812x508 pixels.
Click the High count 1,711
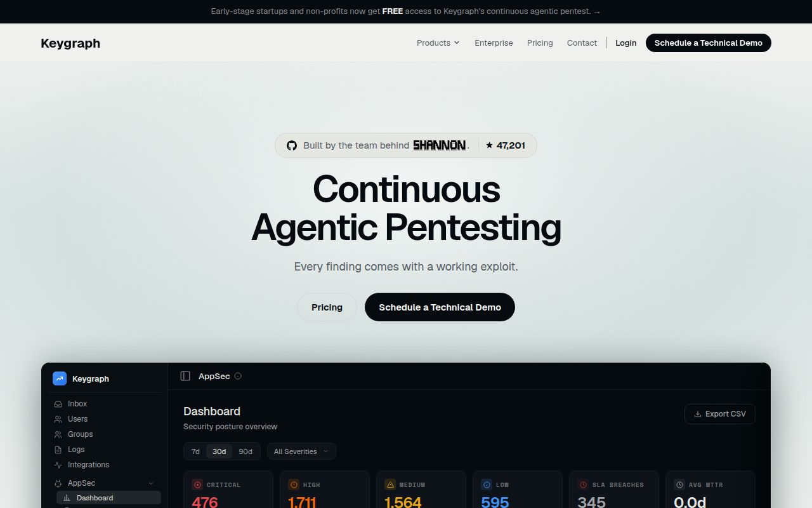tap(302, 502)
